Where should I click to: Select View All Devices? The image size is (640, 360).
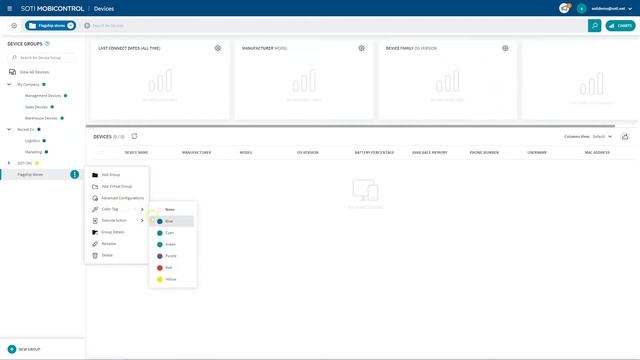point(34,72)
